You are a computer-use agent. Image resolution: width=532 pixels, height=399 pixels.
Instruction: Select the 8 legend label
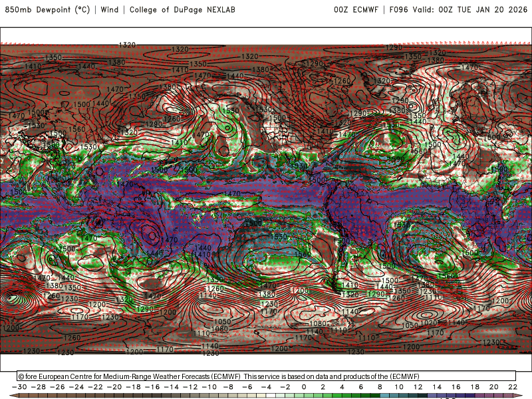coord(380,387)
